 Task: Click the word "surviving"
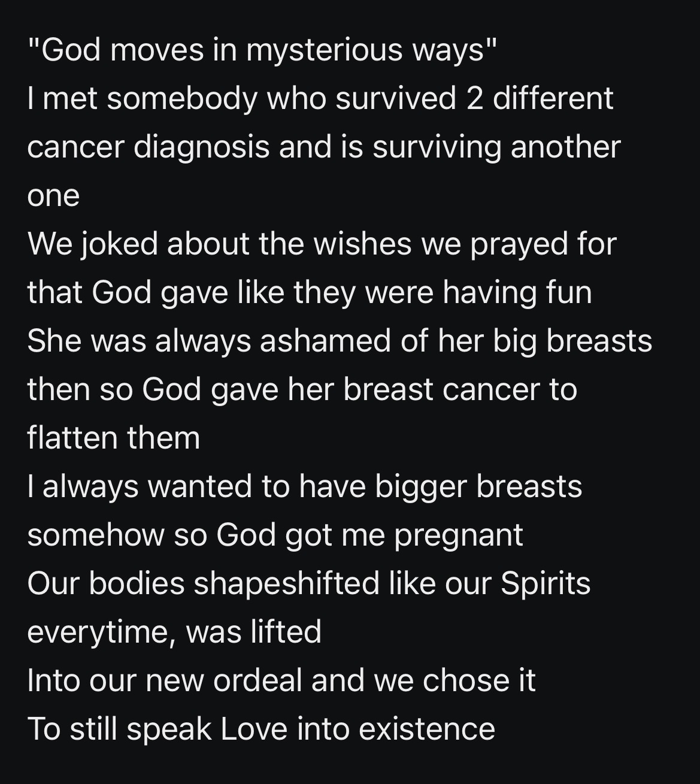click(x=437, y=147)
